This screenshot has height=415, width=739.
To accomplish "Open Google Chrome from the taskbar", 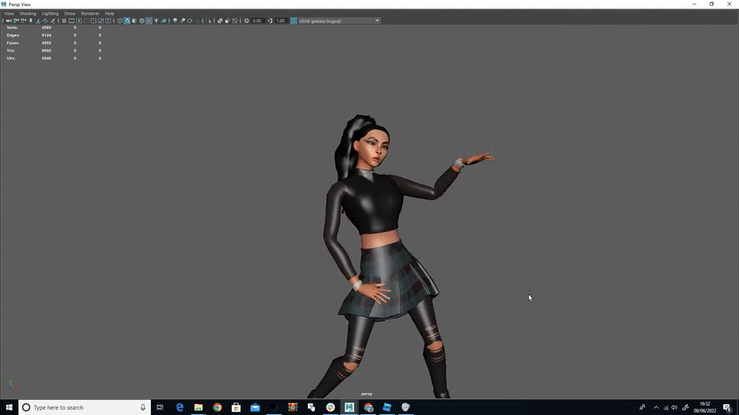I will (217, 407).
